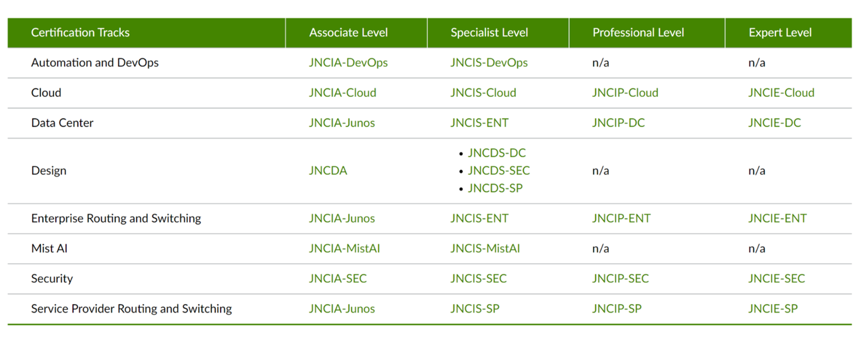Open the JNCIP-ENT professional link
Screen dimensions: 868x340
click(621, 219)
